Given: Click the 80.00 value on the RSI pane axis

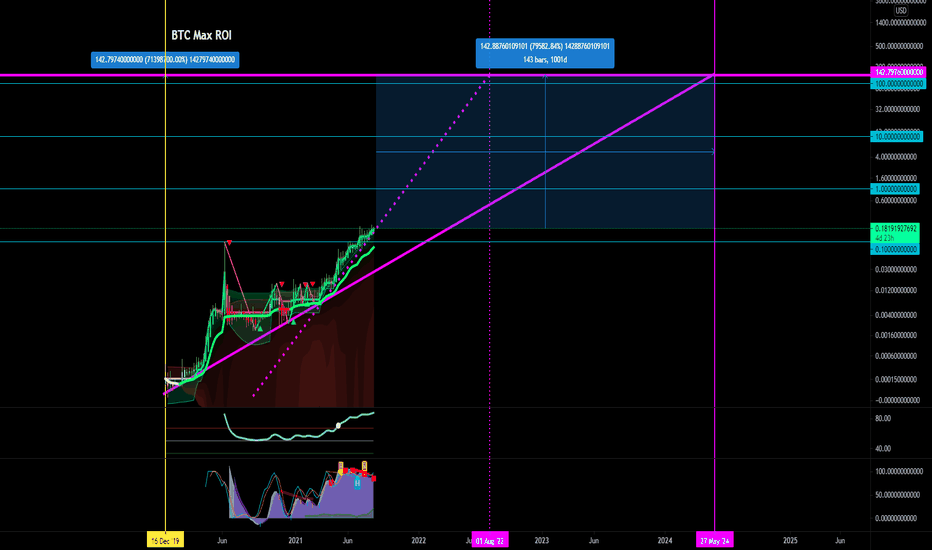Looking at the screenshot, I should [x=883, y=419].
